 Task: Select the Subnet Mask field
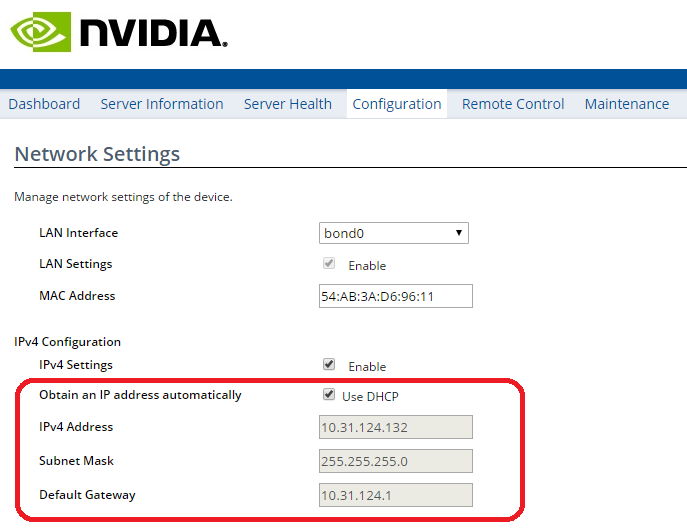click(395, 461)
